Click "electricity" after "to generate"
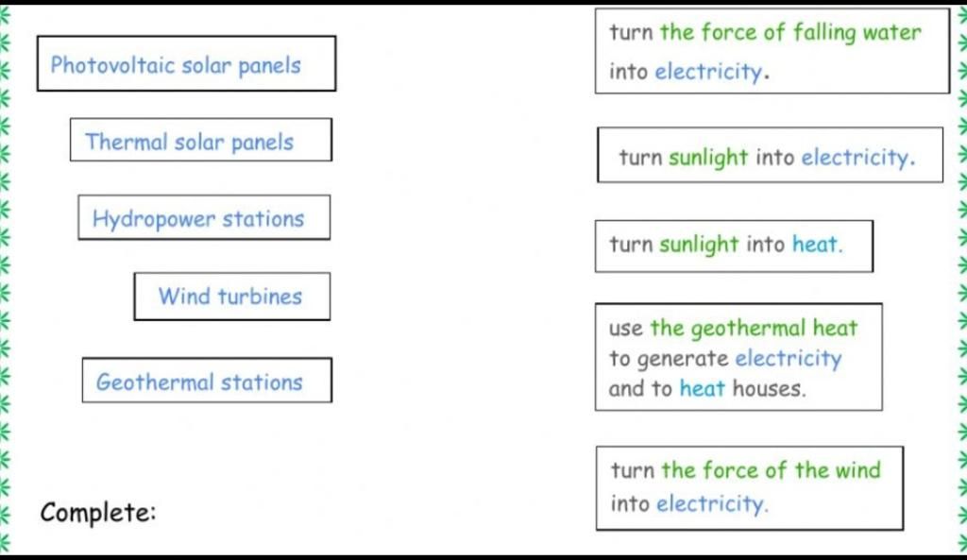Screen dimensions: 967x560 click(x=789, y=358)
